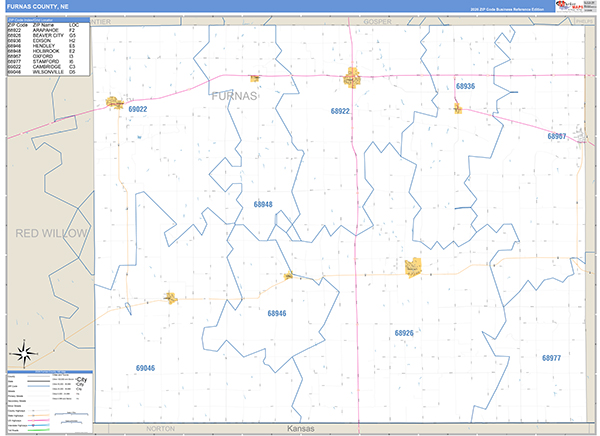
Task: Select the city marker below 68936 label
Action: [457, 108]
